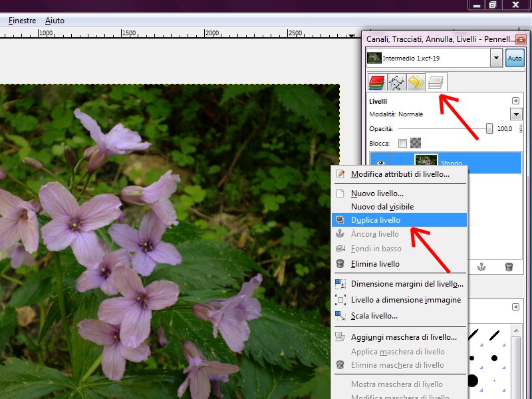
Task: Click the Opacità slider handle
Action: pos(489,129)
